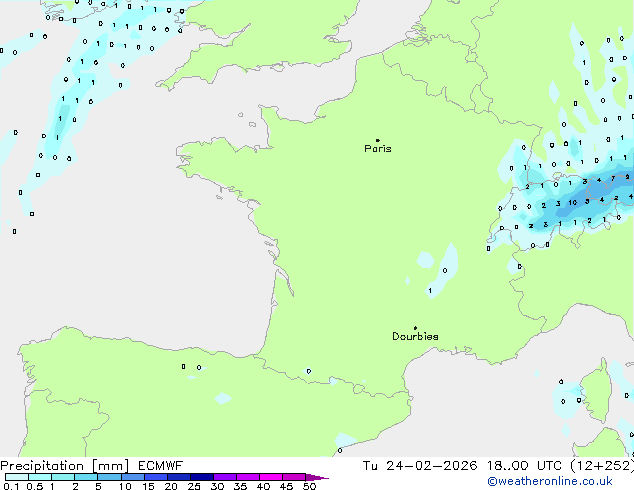
Task: Click the 30–35 mm purple legend swatch
Action: pyautogui.click(x=225, y=477)
